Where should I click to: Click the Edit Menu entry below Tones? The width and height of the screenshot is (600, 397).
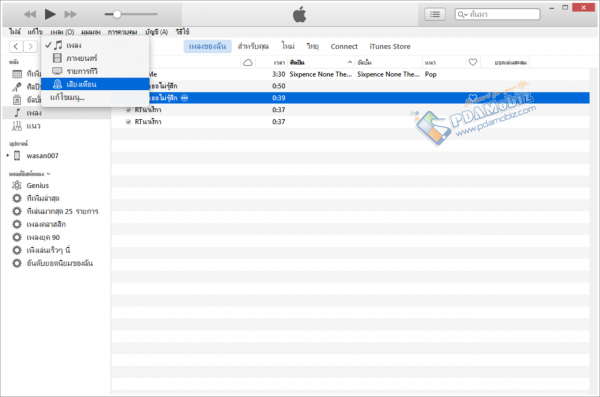point(95,97)
